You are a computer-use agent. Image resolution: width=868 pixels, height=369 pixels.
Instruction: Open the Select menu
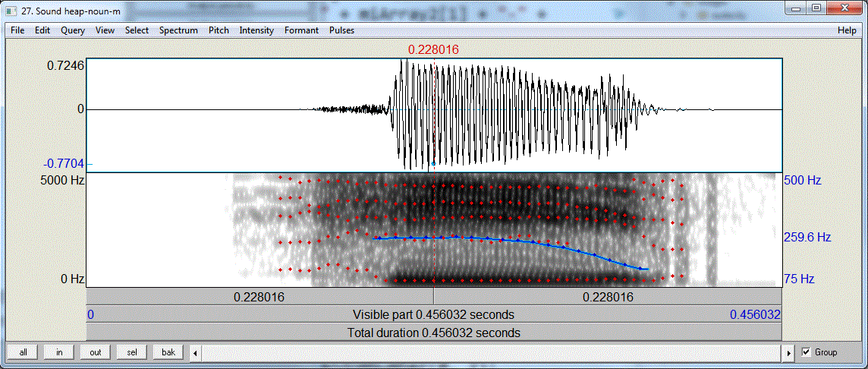[x=137, y=30]
